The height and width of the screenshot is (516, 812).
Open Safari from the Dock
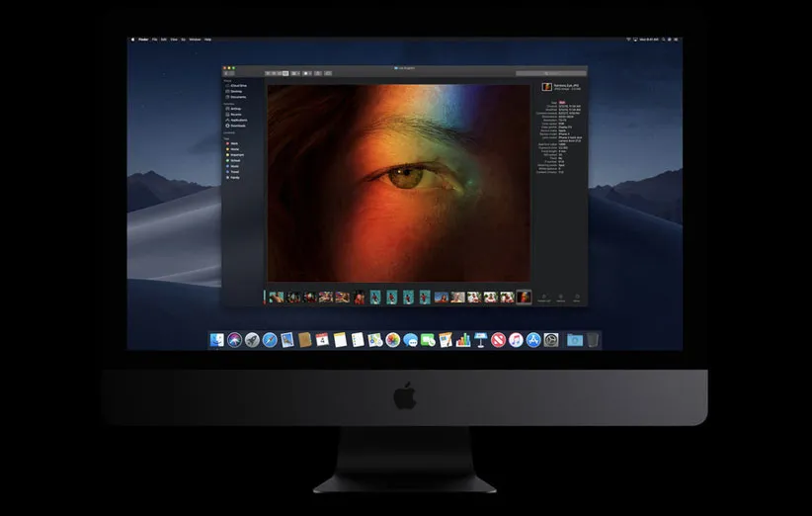click(270, 340)
